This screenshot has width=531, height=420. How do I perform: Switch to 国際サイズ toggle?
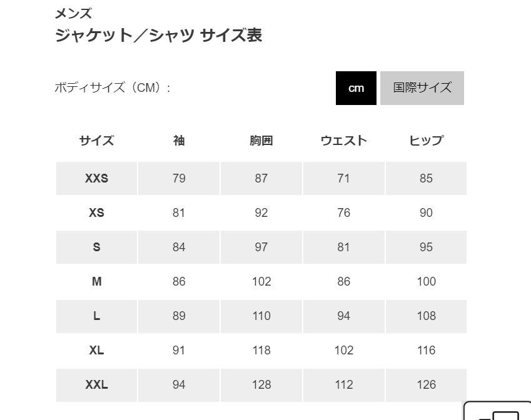coord(422,88)
